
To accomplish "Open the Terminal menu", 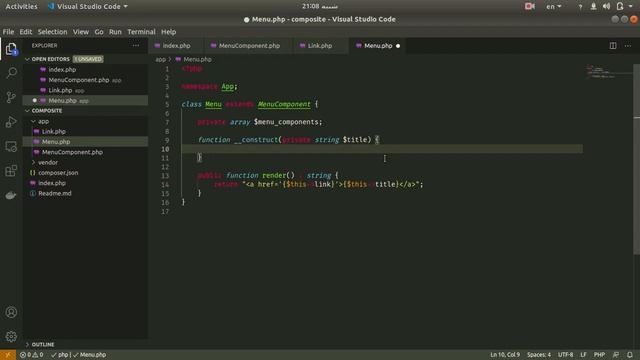I will pyautogui.click(x=141, y=32).
